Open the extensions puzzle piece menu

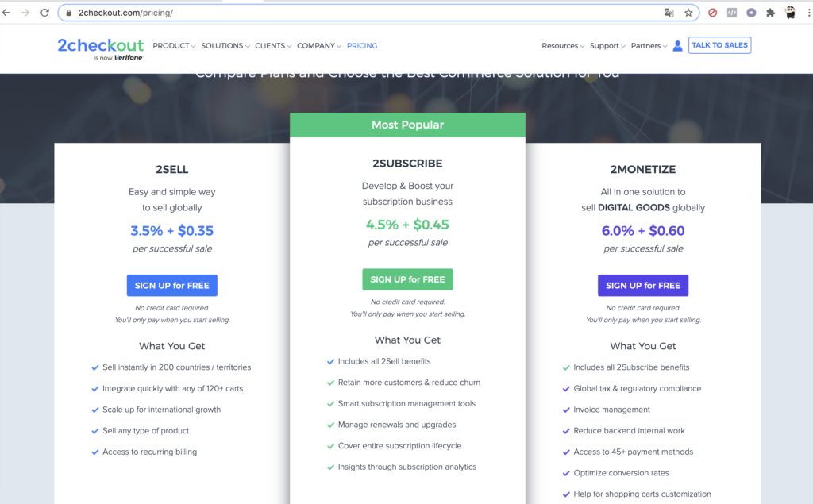click(x=770, y=13)
